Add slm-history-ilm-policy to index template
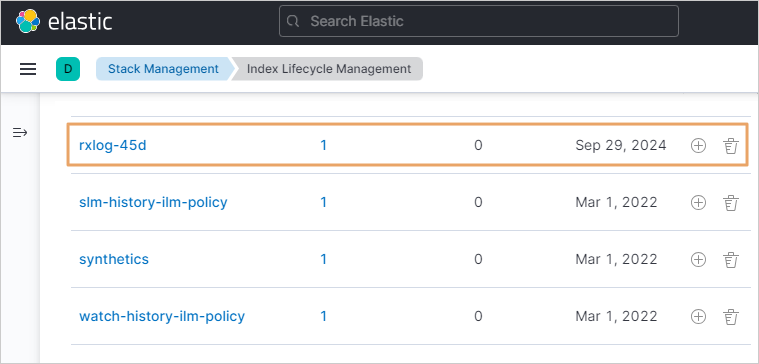The width and height of the screenshot is (759, 364). (698, 202)
